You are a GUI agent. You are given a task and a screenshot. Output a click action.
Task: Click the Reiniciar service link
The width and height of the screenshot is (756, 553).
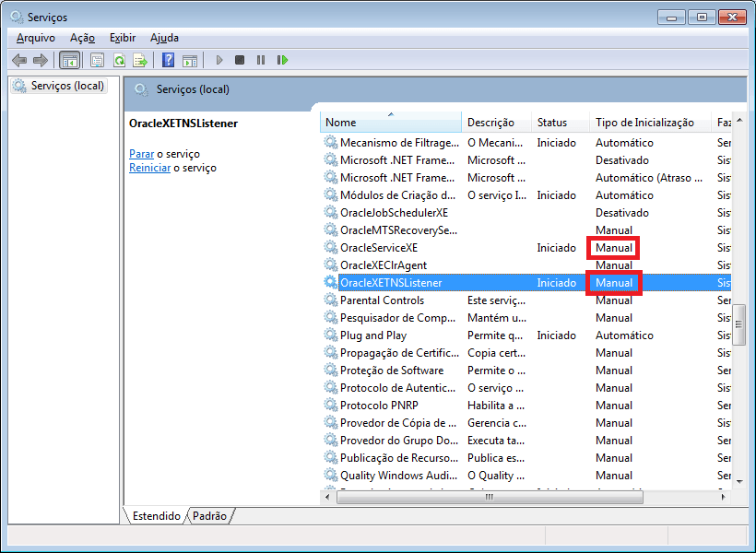click(x=150, y=168)
